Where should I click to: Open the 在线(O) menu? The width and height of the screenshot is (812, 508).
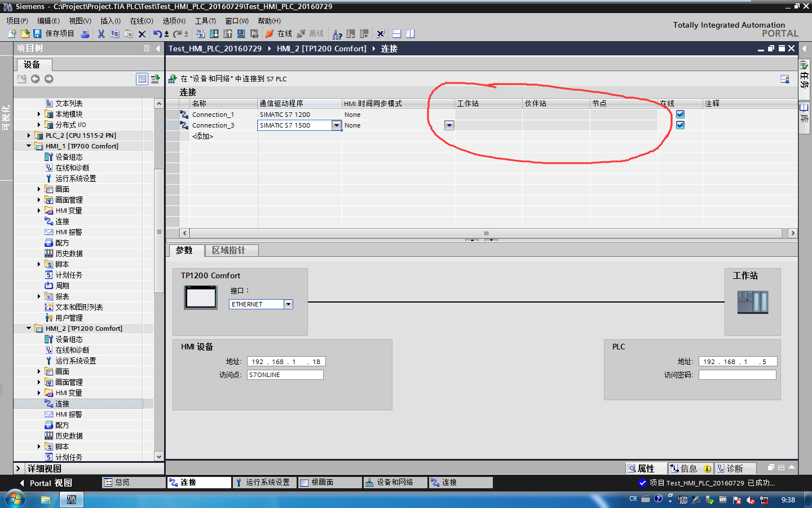click(x=142, y=21)
